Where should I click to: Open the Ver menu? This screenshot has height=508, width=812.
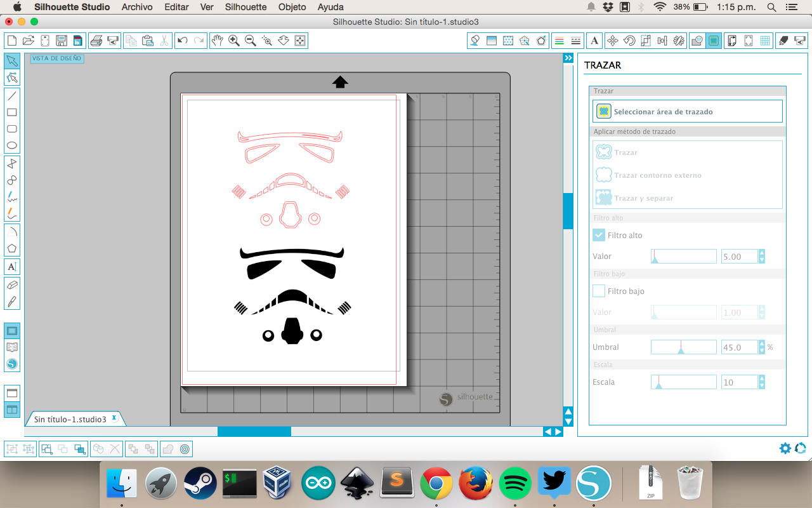point(207,7)
